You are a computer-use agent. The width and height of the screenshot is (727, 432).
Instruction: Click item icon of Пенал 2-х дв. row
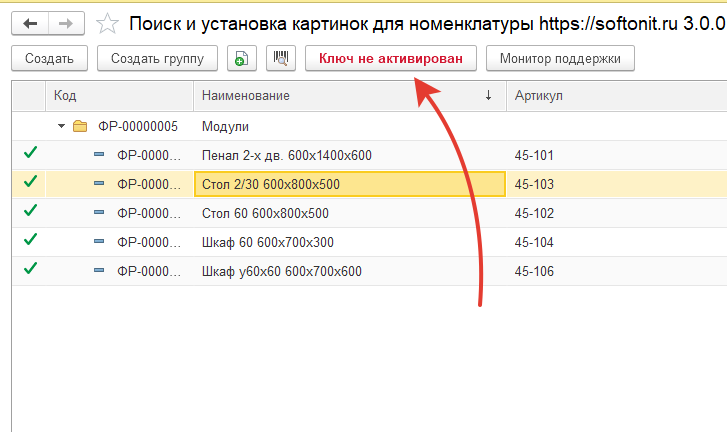(99, 154)
